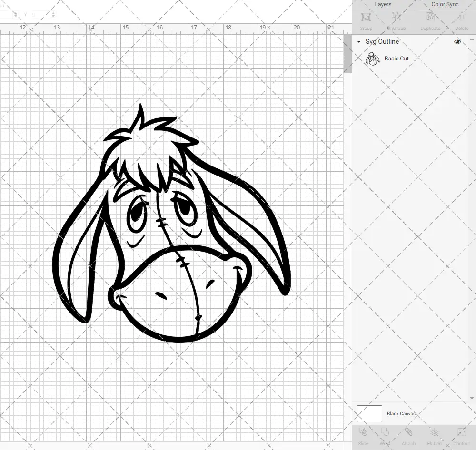Select the Basic Cut layer thumbnail
The image size is (476, 450).
(x=373, y=59)
